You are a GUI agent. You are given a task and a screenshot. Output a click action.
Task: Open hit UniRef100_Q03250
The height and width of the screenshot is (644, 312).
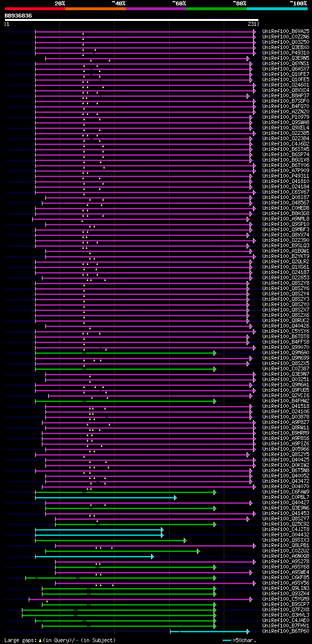coord(286,42)
